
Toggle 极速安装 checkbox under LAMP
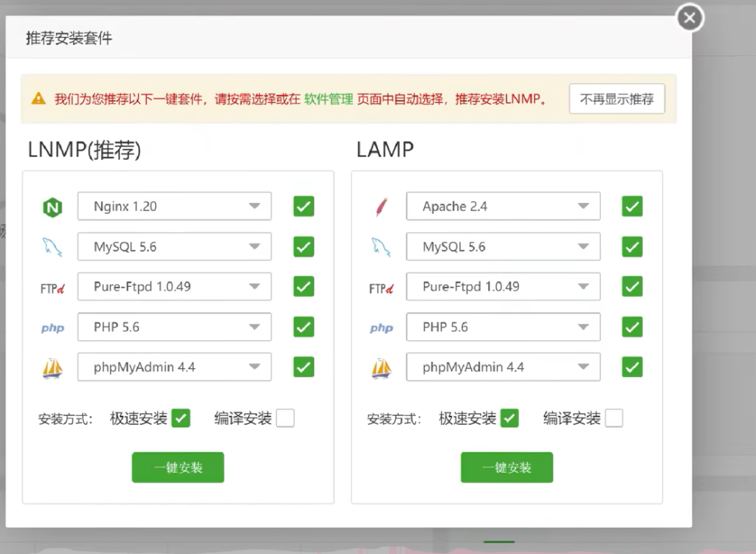[x=509, y=418]
